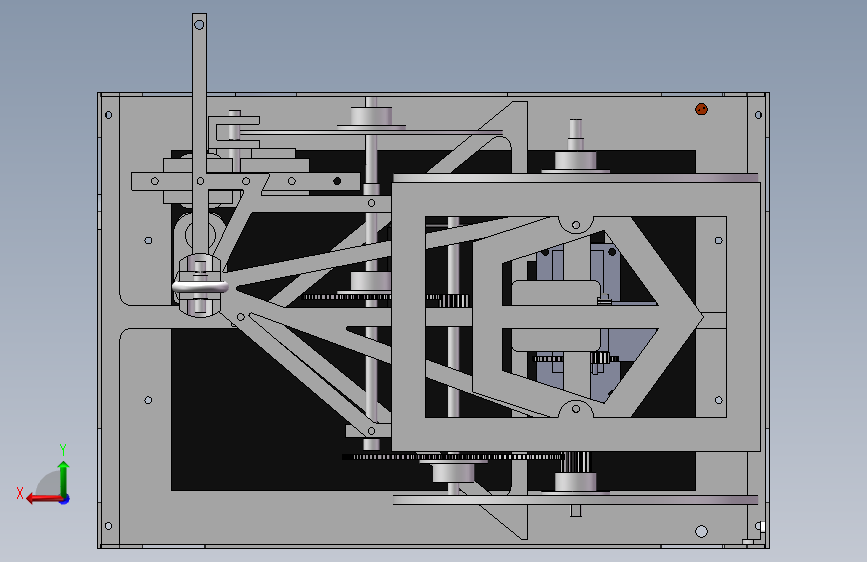867x562 pixels.
Task: Select the black-filled hole on the horizontal link bar
Action: point(337,181)
